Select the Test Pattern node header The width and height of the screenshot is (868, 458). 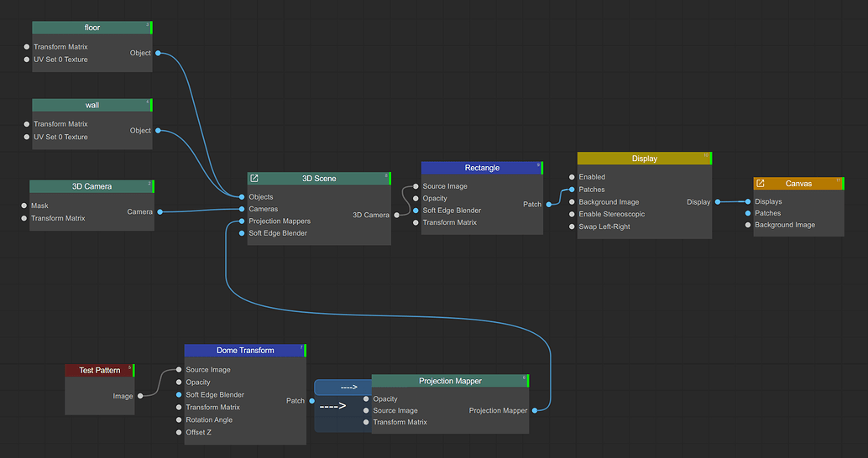100,370
